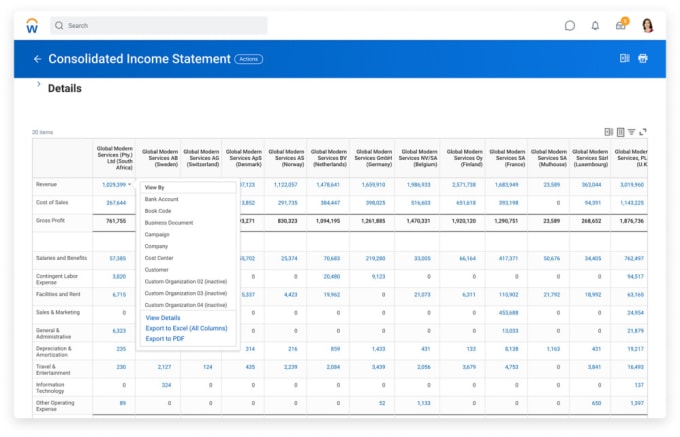Expand the Details section chevron

(x=39, y=84)
